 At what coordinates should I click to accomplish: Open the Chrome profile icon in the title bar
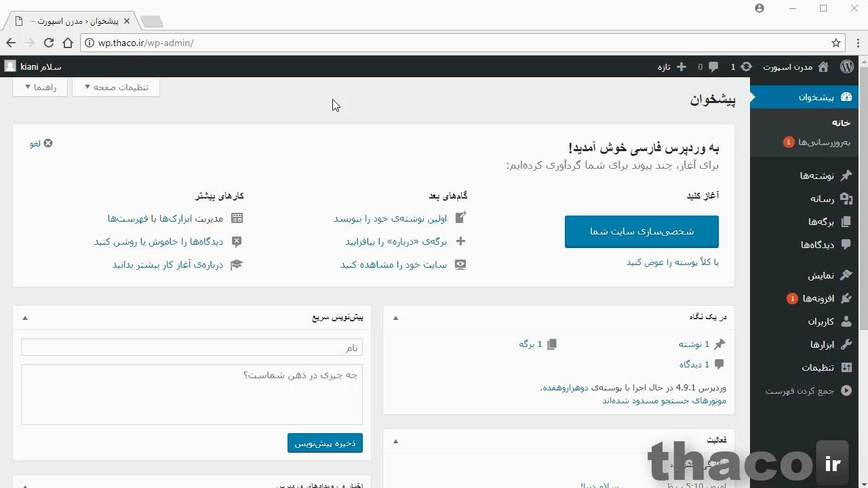click(x=759, y=8)
